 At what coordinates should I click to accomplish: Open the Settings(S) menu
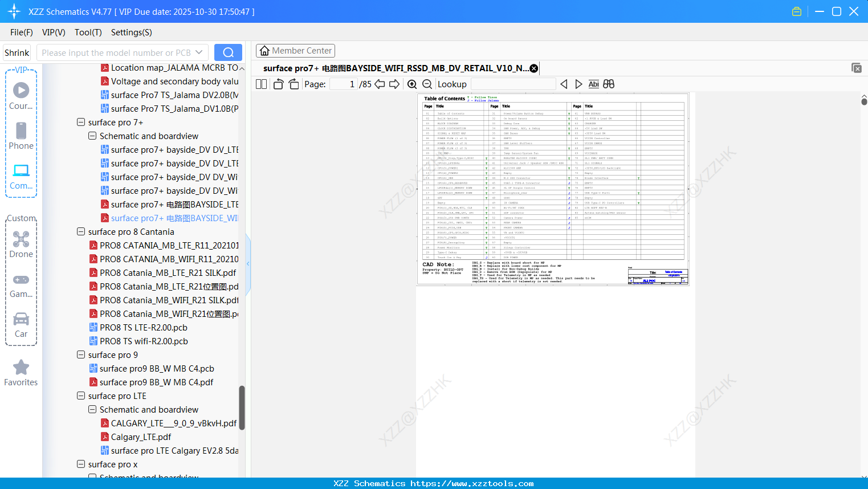point(132,32)
